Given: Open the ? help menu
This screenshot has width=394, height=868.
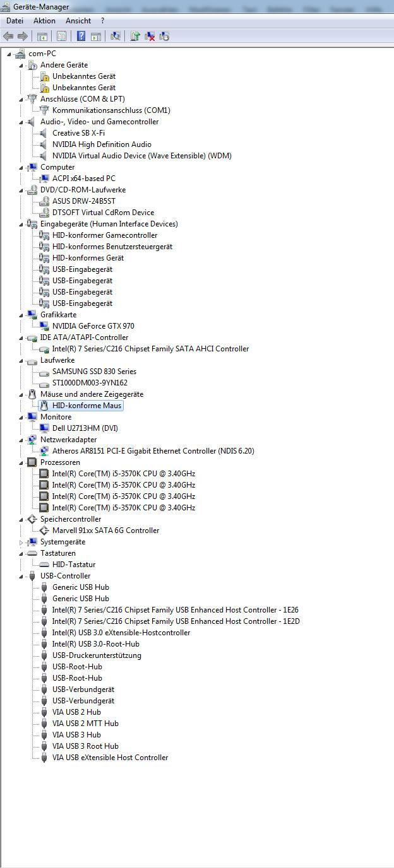Looking at the screenshot, I should click(102, 21).
